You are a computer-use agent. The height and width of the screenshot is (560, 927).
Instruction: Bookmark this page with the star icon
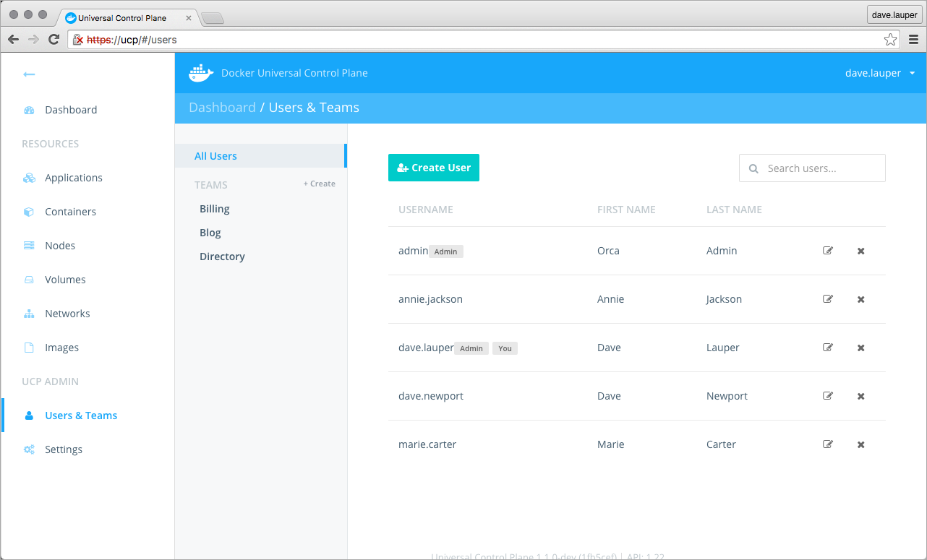tap(890, 40)
